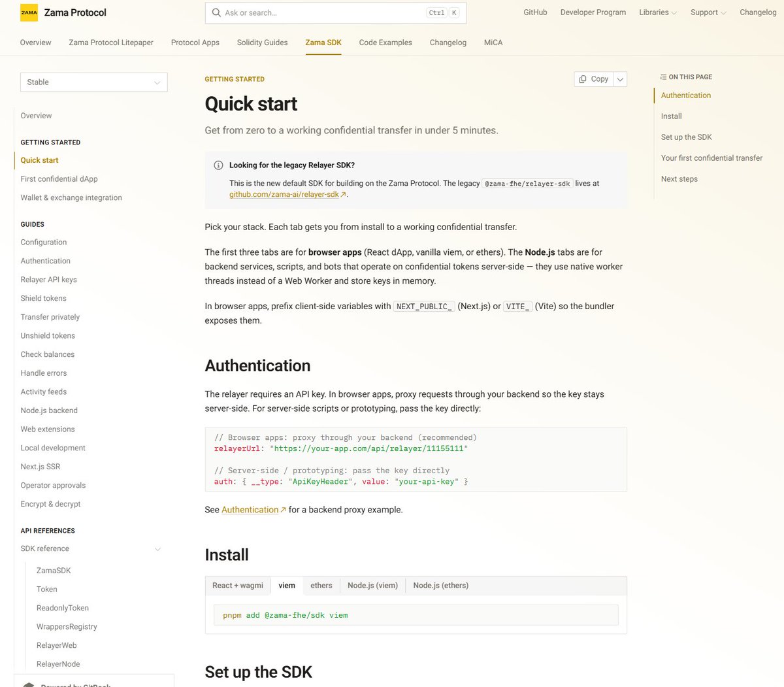Open the Developer Program link
Screen dimensions: 784x687
tap(593, 12)
